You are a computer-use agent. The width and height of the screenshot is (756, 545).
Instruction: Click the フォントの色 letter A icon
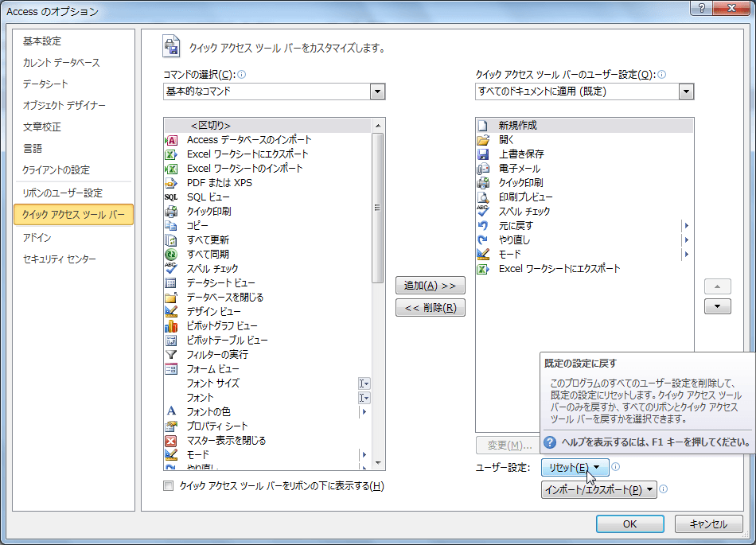[x=171, y=411]
